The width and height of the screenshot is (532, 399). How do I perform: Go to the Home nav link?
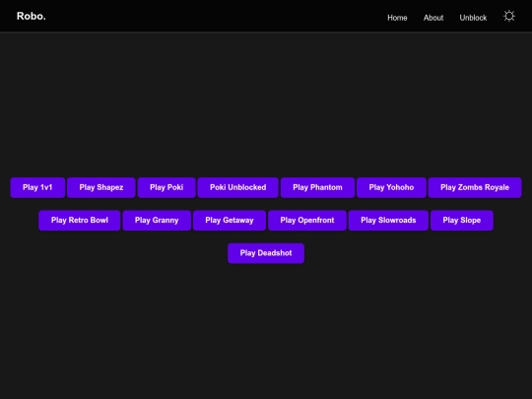point(397,18)
